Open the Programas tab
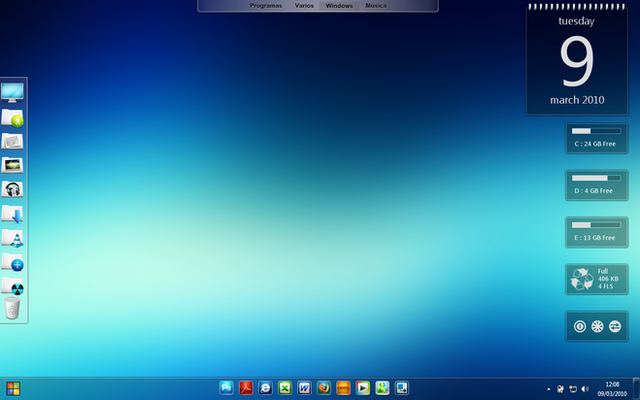640x400 pixels. (266, 6)
